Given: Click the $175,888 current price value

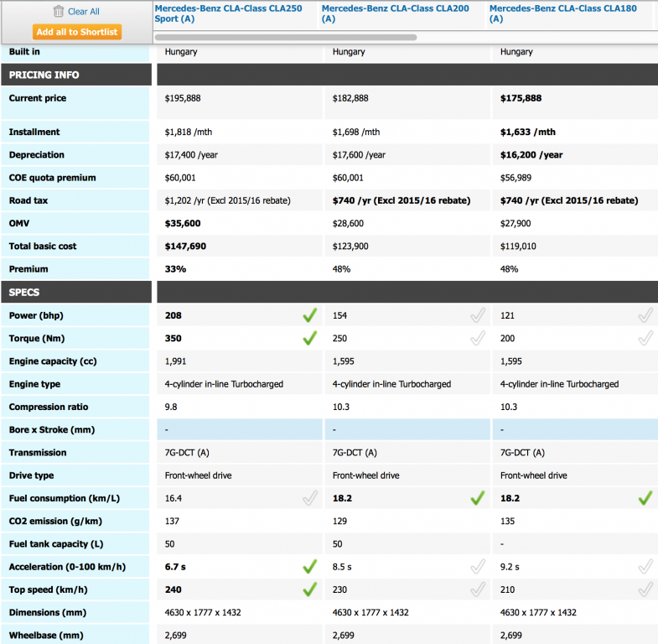Looking at the screenshot, I should click(521, 98).
